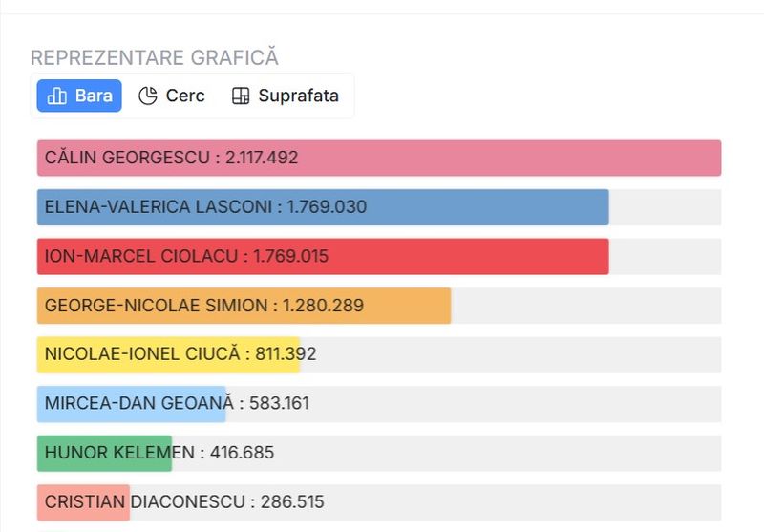The image size is (764, 532).
Task: Switch to the Cerc chart view
Action: pos(184,96)
